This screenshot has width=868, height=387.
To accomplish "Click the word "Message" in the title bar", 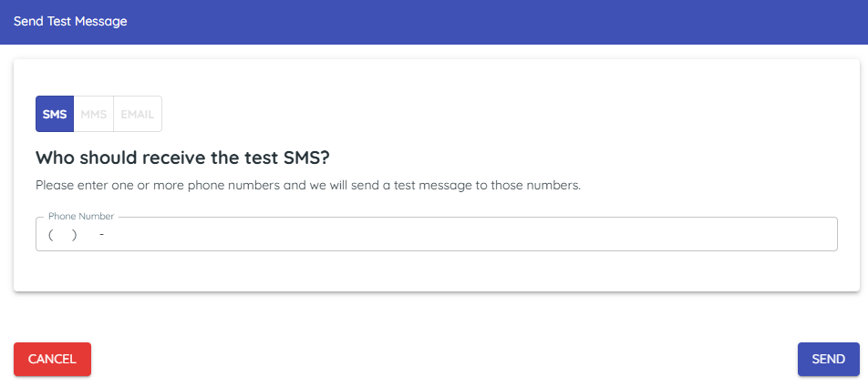I will [x=102, y=21].
